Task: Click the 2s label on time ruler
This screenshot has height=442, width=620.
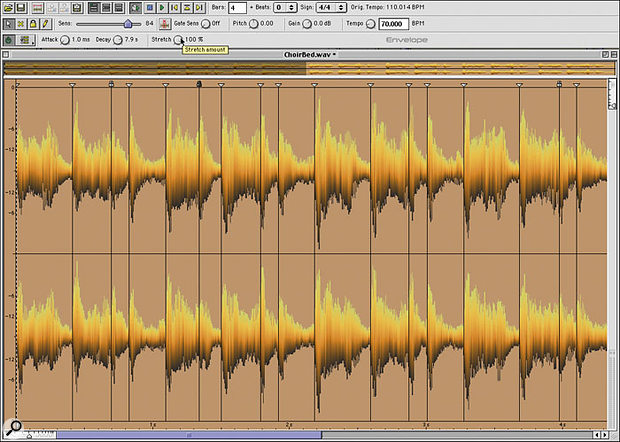Action: (289, 425)
